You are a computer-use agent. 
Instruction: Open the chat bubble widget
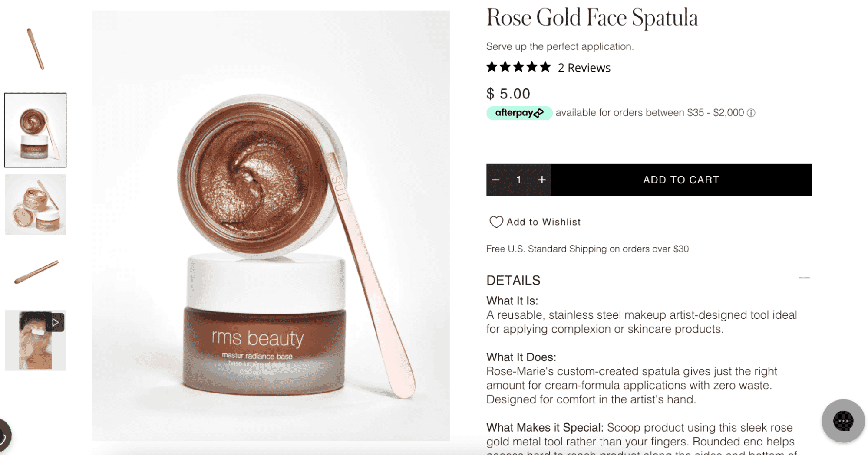click(x=843, y=421)
